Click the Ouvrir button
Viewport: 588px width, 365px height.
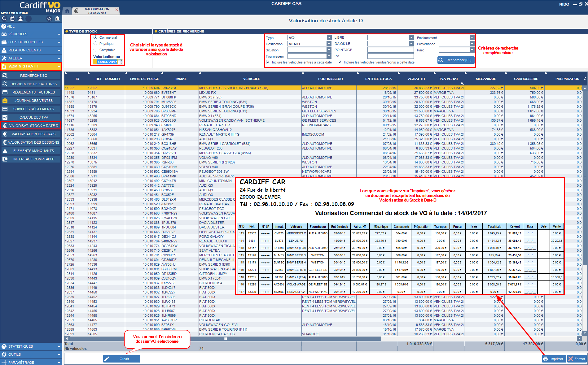(121, 359)
